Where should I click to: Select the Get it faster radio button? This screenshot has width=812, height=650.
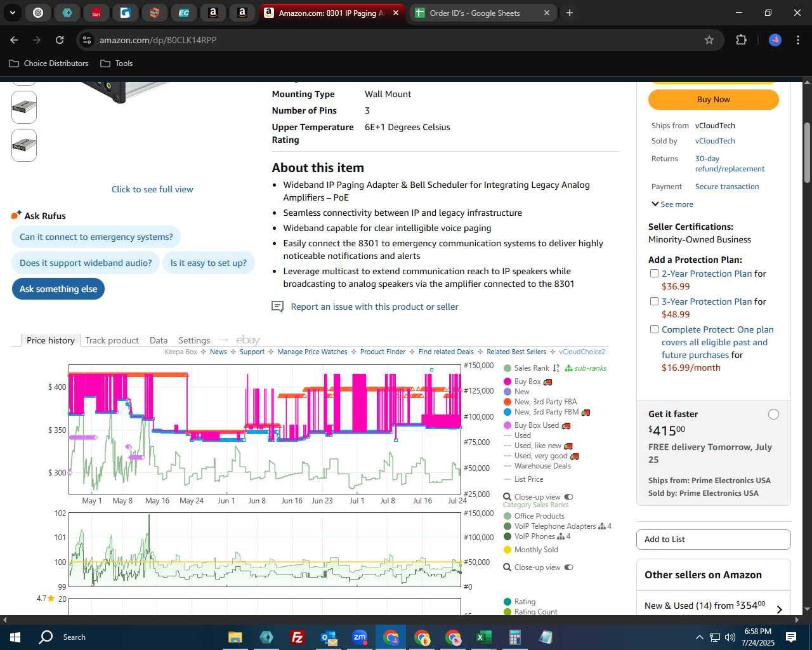click(773, 415)
